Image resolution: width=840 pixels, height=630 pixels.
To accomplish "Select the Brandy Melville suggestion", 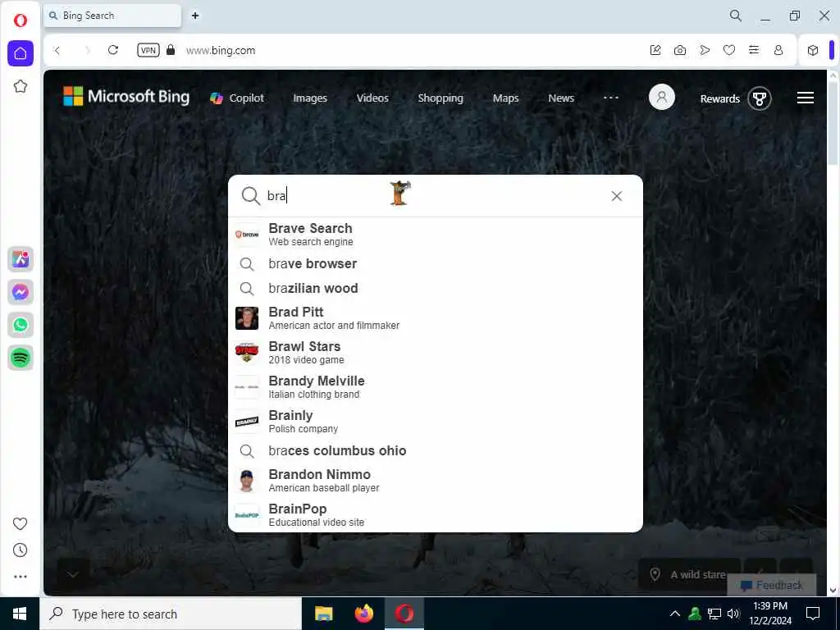I will [x=435, y=387].
